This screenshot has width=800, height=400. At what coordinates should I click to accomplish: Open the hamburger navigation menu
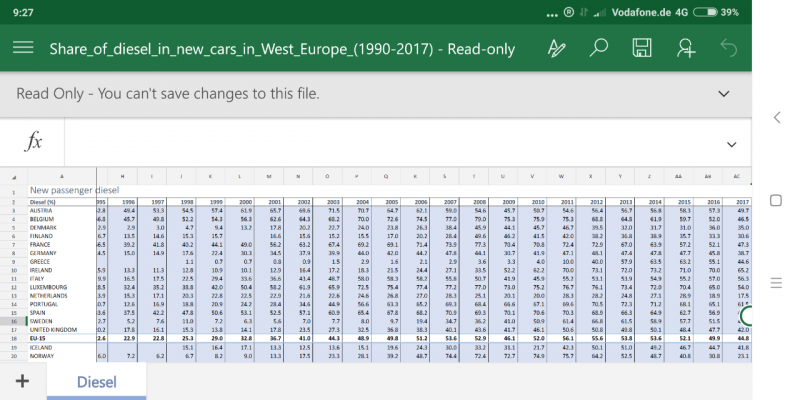(x=23, y=48)
